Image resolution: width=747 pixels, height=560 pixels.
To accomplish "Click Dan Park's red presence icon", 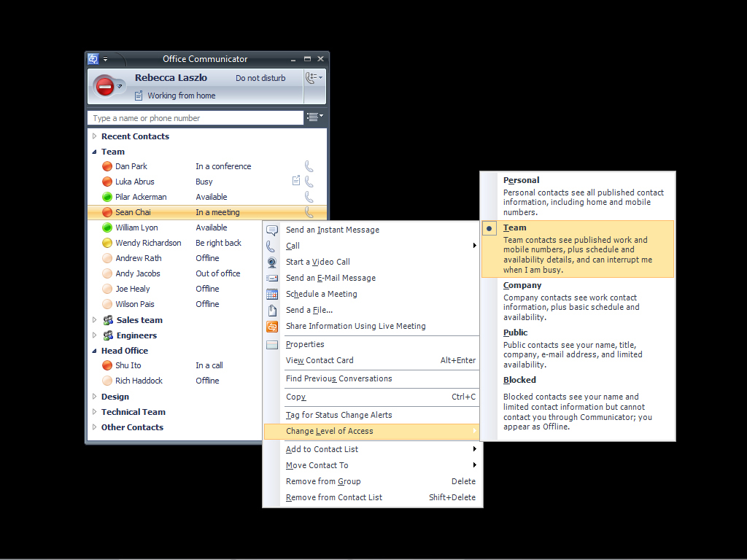I will 107,166.
